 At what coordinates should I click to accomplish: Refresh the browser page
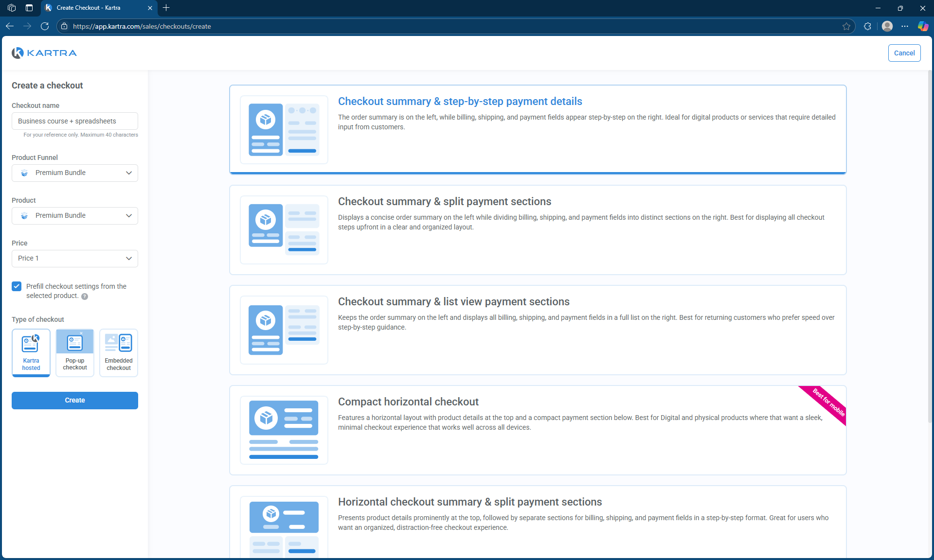pos(45,26)
